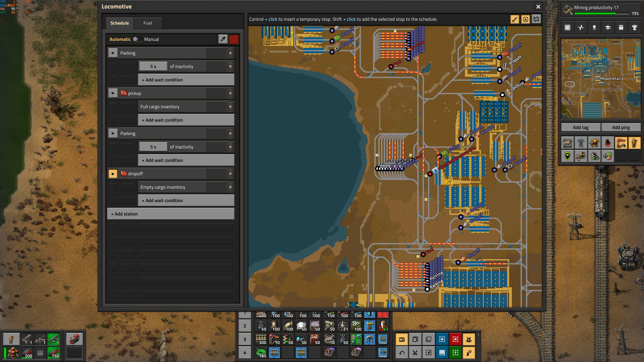Open the trains overview icon
644x362 pixels.
point(621,27)
